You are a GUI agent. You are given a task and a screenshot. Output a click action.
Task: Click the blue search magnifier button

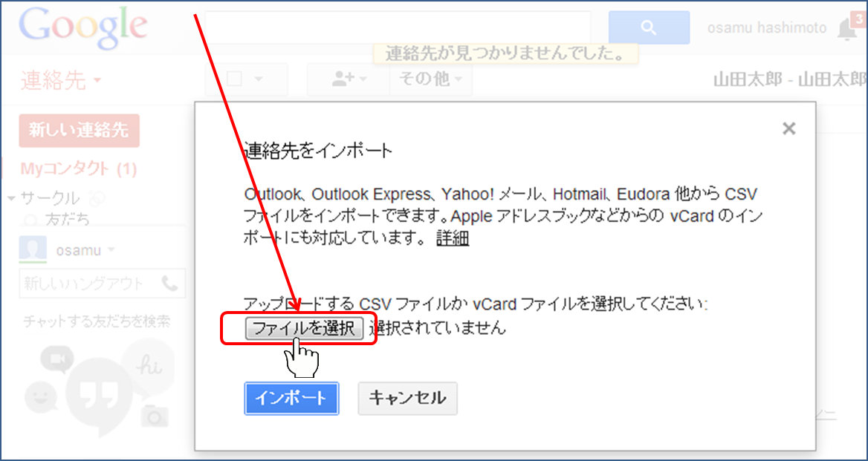pos(648,28)
